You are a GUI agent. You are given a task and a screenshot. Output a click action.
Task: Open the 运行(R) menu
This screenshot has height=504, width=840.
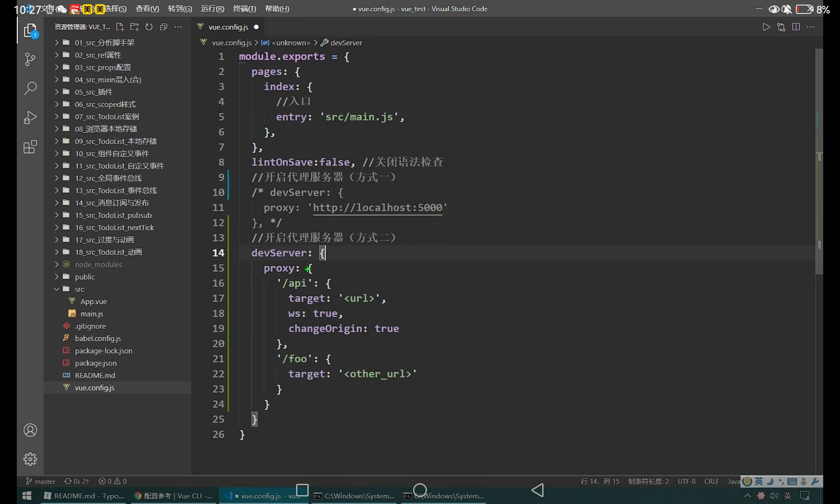pyautogui.click(x=213, y=8)
